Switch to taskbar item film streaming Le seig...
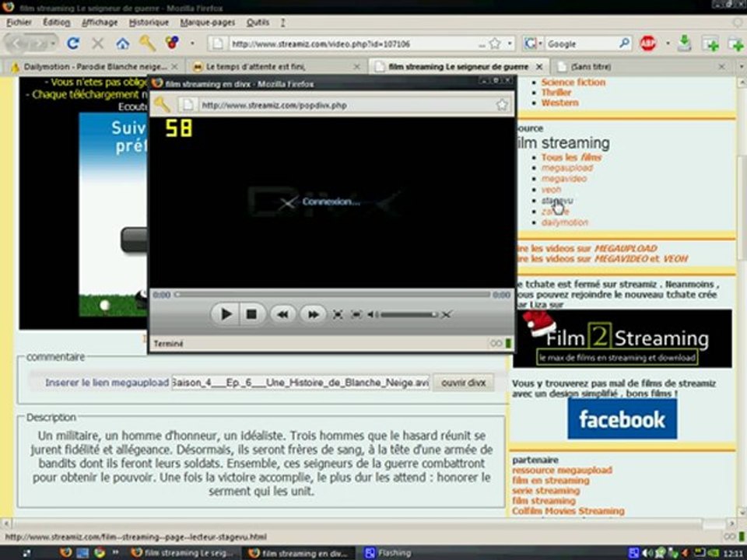This screenshot has height=560, width=747. (x=184, y=553)
